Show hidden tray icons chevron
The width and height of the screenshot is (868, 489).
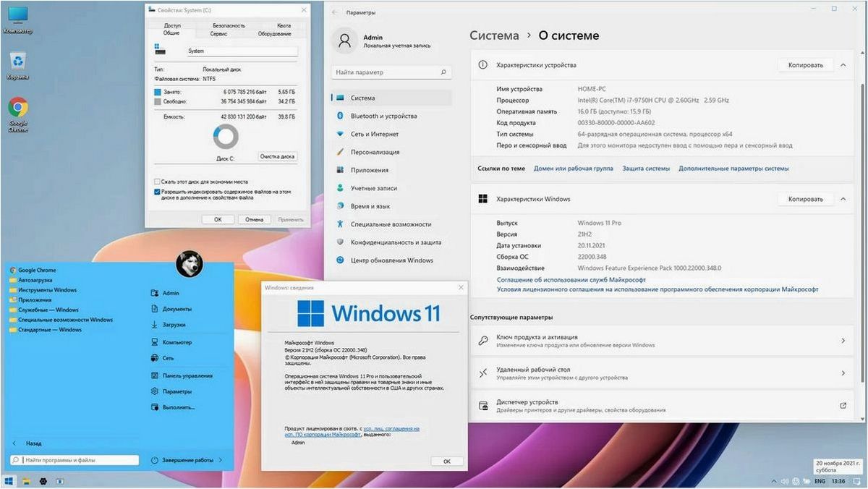pos(775,480)
